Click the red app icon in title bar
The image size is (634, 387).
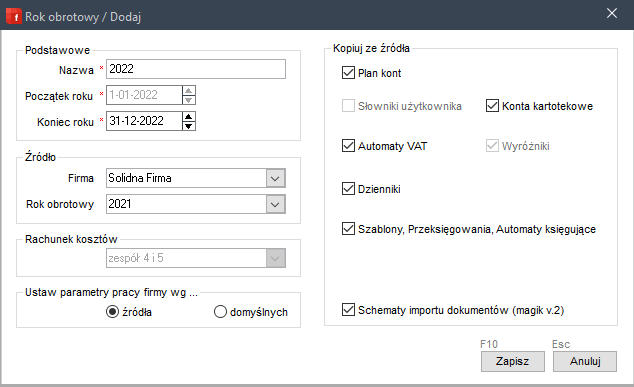tap(14, 17)
